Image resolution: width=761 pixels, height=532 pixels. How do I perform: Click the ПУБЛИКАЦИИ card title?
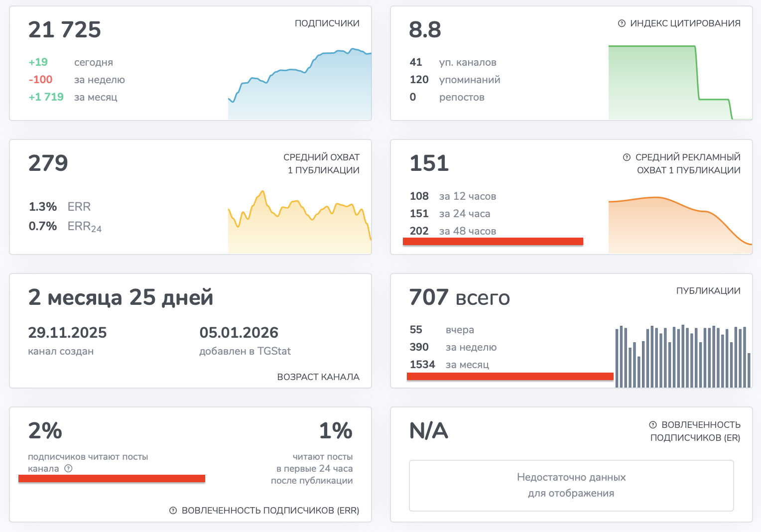pos(708,291)
